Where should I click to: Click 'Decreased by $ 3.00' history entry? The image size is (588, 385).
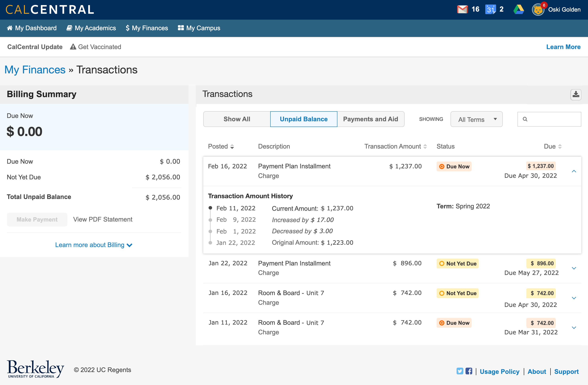(302, 231)
